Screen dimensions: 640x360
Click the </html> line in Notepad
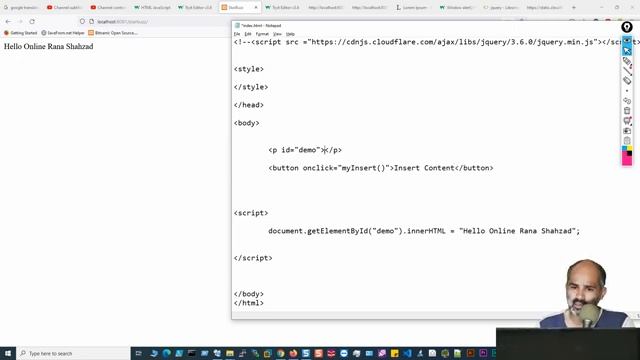[249, 303]
